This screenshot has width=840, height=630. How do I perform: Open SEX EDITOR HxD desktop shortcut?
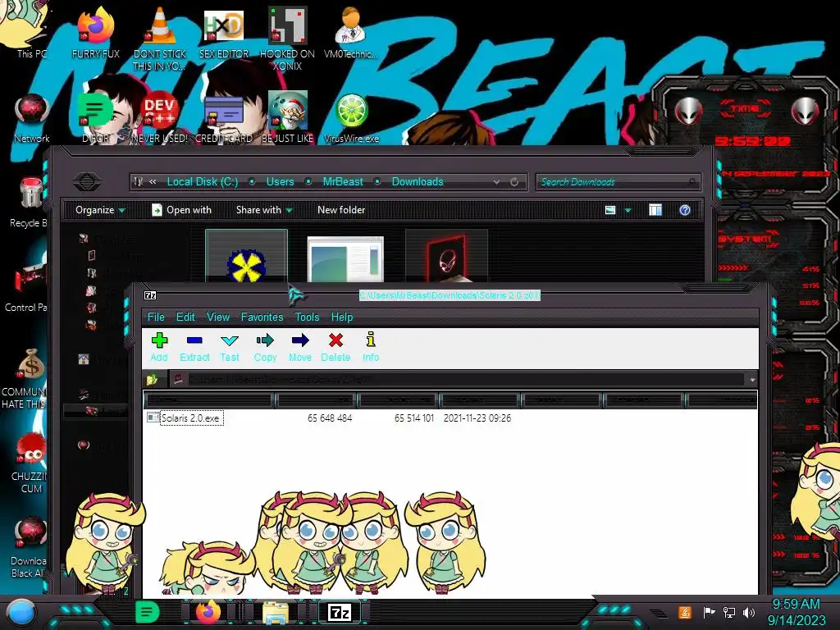tap(224, 33)
